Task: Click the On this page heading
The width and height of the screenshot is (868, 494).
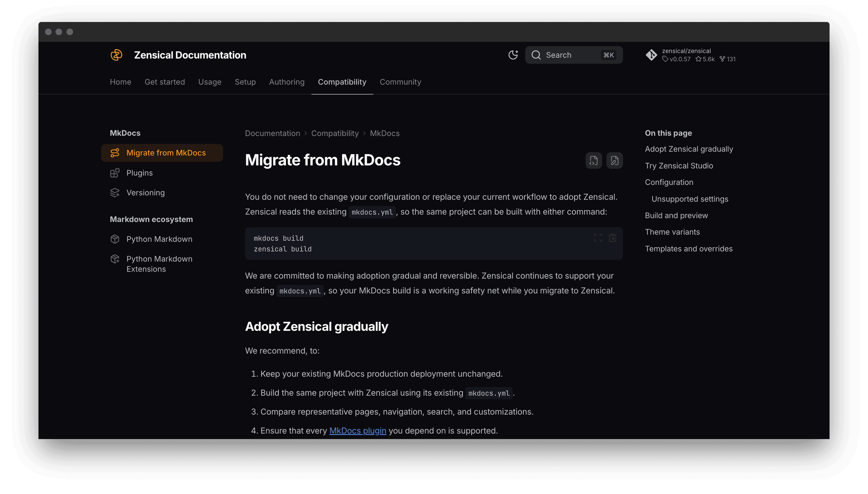Action: pos(668,133)
